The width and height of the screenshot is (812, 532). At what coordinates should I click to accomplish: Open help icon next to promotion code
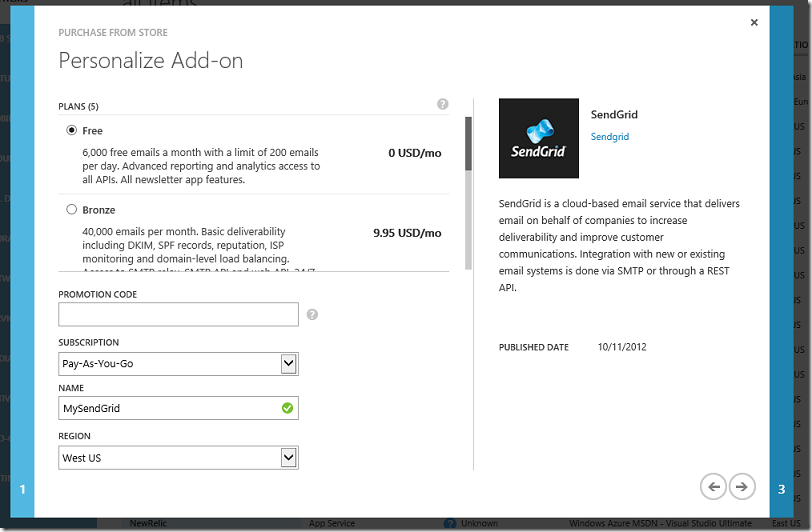312,314
